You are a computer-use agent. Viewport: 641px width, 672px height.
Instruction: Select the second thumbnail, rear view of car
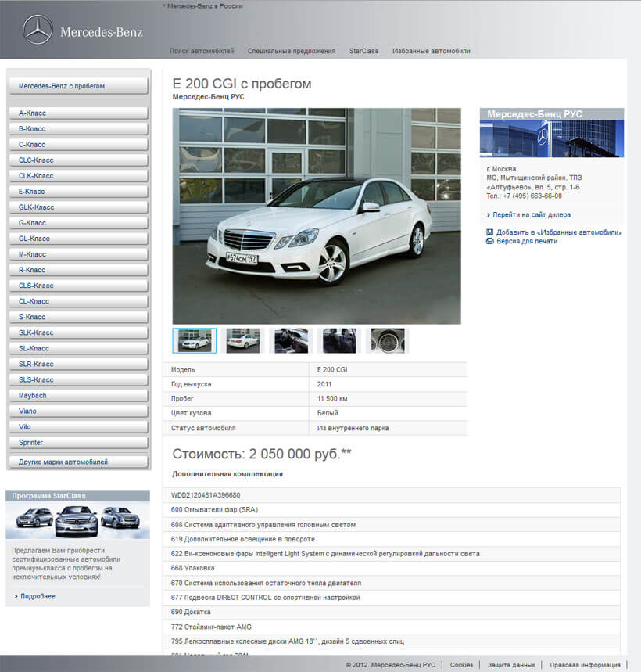tap(243, 341)
